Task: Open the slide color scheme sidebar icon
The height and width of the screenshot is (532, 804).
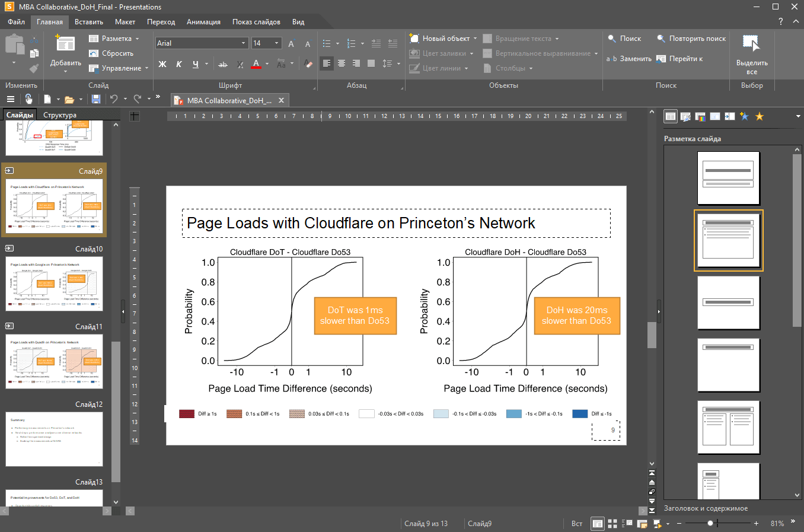Action: point(700,116)
